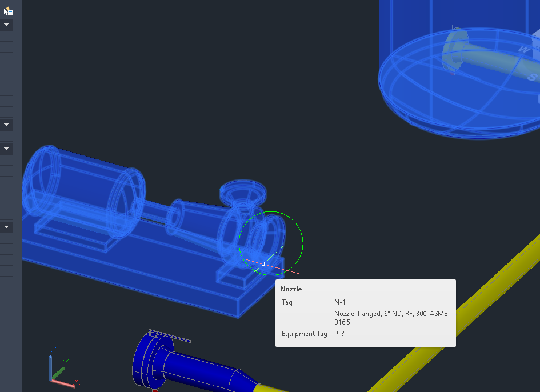
Task: Click the W face of the ViewCube compass
Action: [x=525, y=49]
